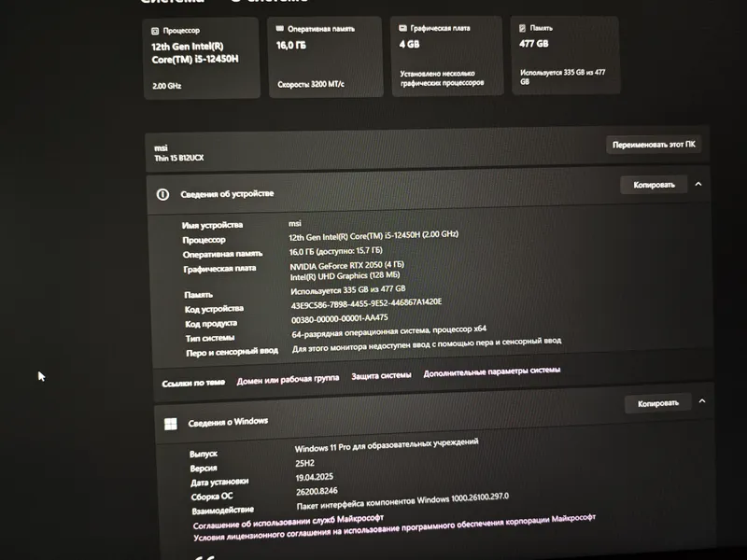Open Дополнительные параметры системы link
Viewport: 747px width, 560px height.
(492, 371)
